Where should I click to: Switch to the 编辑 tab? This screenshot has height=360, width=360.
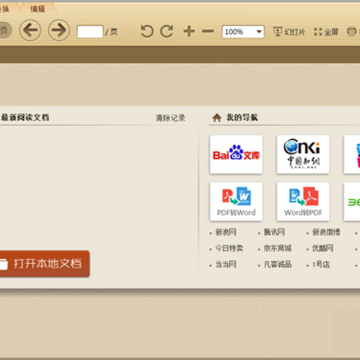[x=38, y=9]
